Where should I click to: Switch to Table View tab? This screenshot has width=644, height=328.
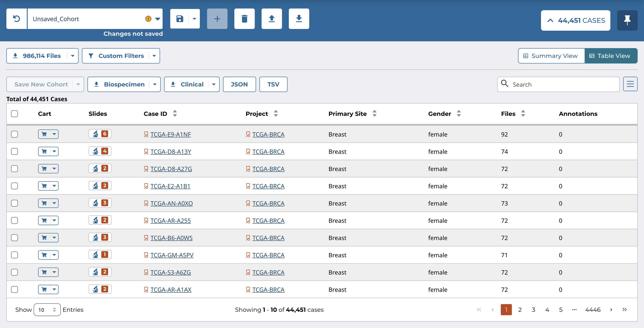point(611,56)
